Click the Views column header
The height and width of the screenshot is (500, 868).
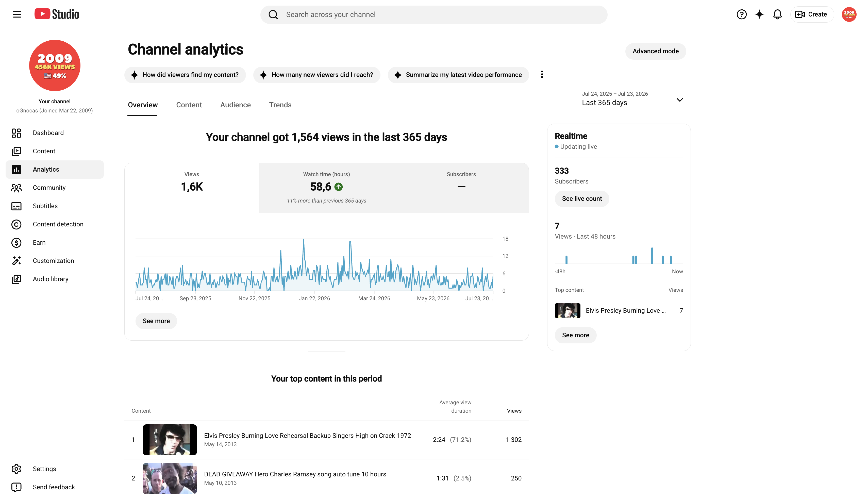[514, 411]
